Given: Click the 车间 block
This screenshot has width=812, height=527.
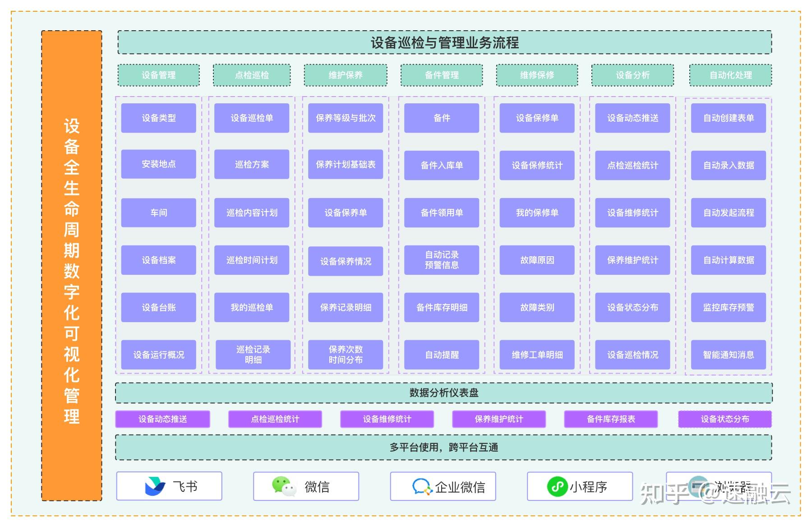Looking at the screenshot, I should pyautogui.click(x=159, y=213).
